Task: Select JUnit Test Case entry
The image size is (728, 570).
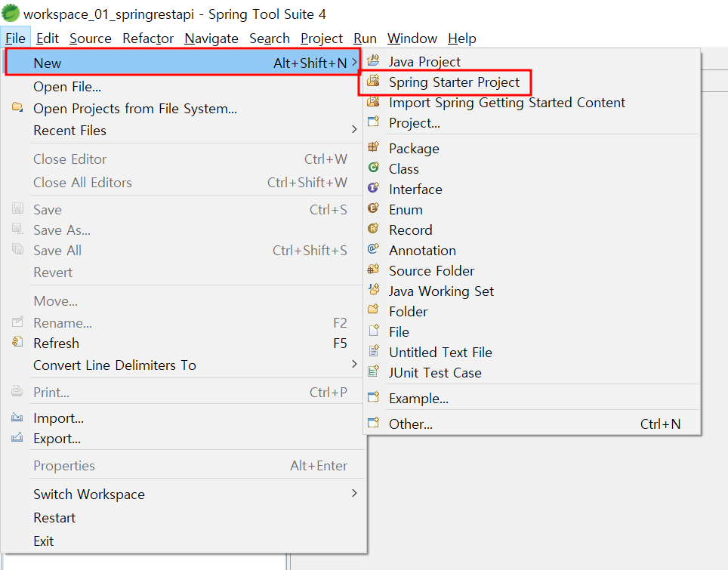Action: point(532,373)
